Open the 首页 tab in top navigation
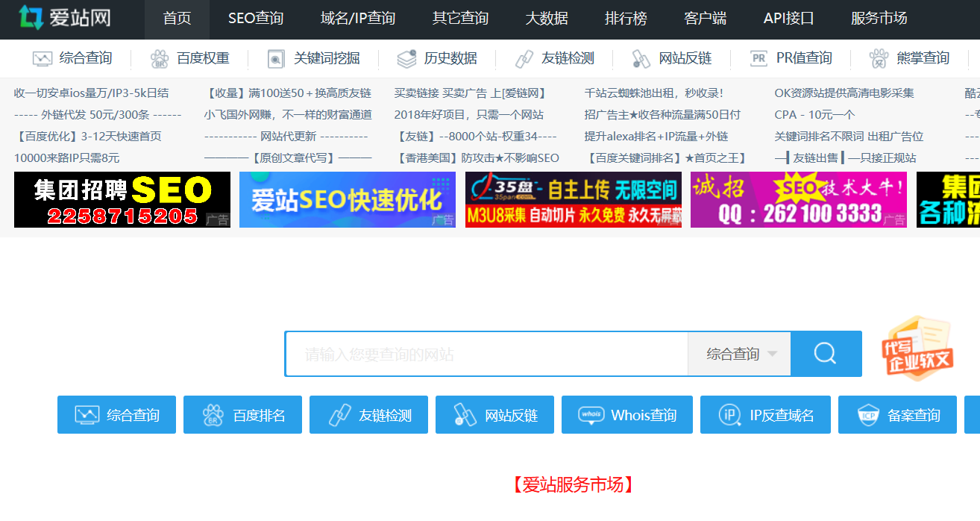The image size is (980, 521). click(x=177, y=19)
